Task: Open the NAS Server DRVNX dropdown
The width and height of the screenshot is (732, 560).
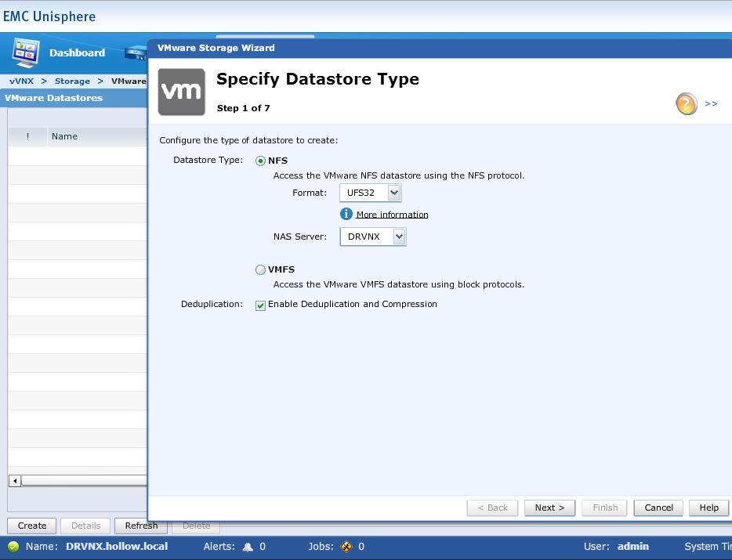Action: 399,237
